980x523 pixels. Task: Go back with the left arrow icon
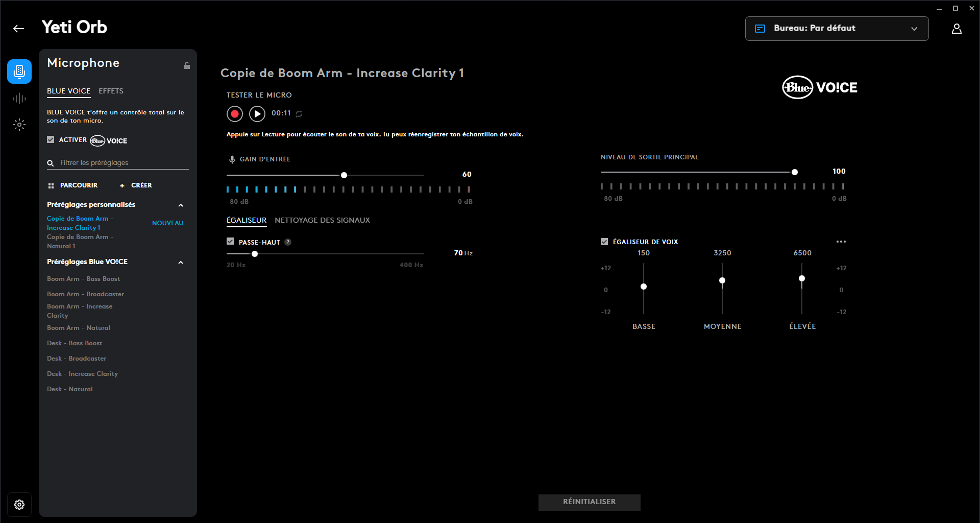19,29
